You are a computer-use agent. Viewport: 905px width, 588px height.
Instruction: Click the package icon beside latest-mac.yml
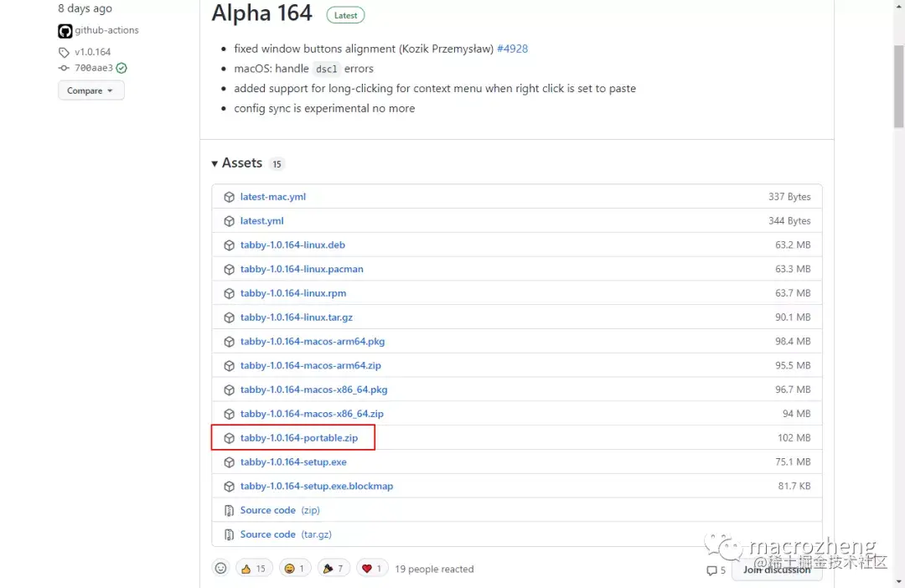(229, 196)
